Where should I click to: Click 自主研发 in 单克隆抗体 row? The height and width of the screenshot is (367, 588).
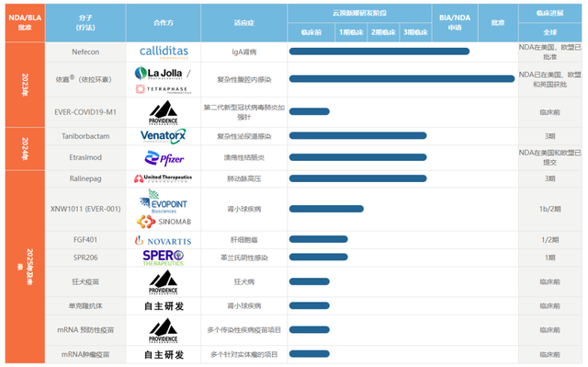click(164, 306)
